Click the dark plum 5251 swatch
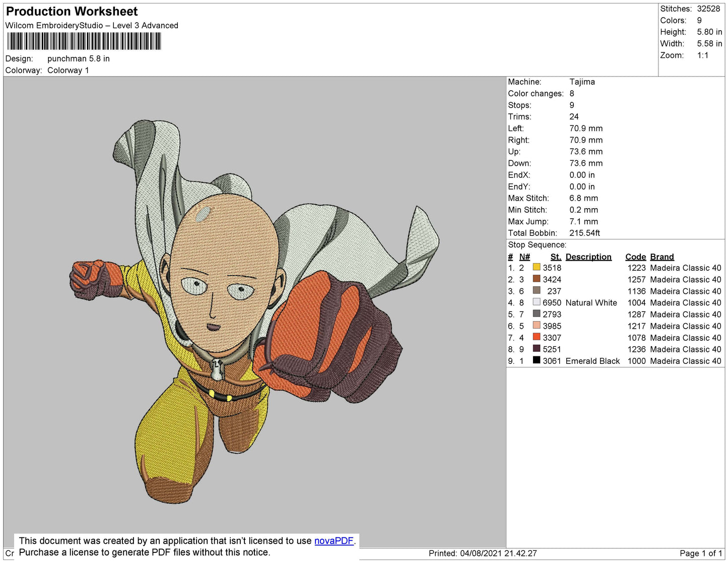 (537, 348)
